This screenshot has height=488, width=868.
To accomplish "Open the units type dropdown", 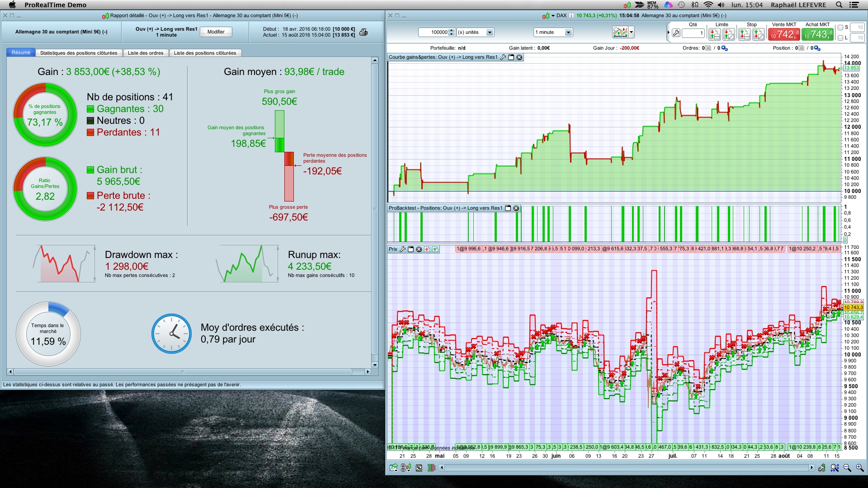I will (489, 33).
